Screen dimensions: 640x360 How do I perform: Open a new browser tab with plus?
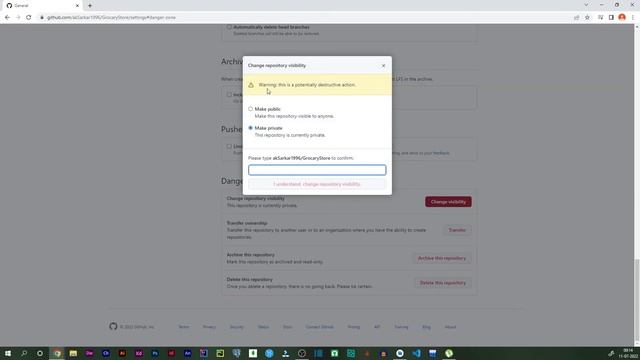coord(90,6)
